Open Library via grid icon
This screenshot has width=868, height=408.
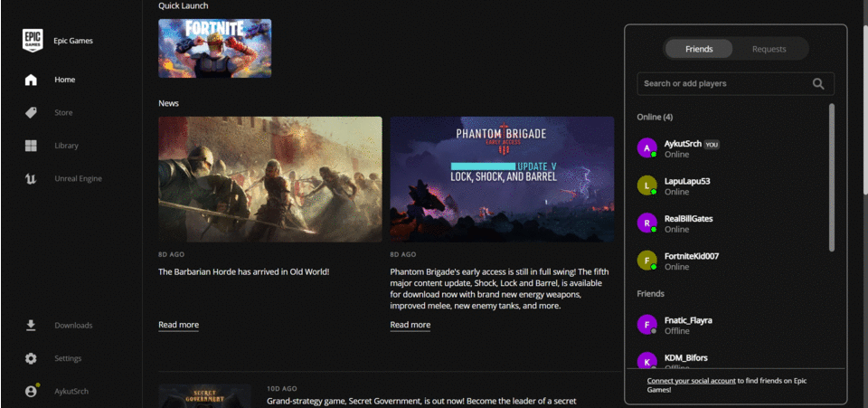(31, 146)
